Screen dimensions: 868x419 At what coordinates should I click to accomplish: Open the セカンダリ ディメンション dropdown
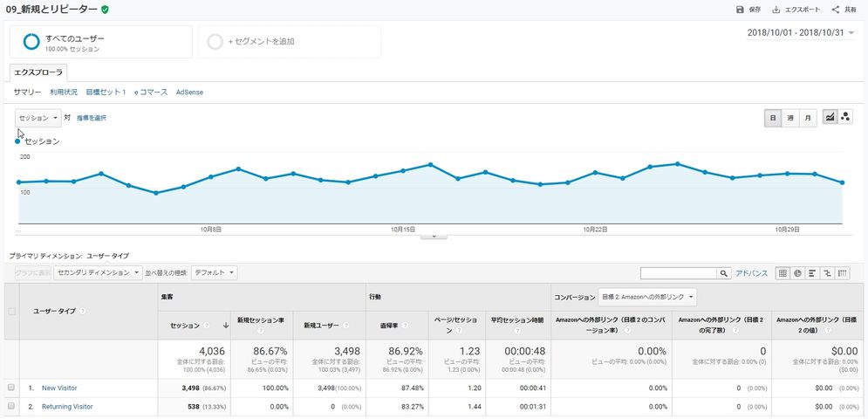pyautogui.click(x=98, y=272)
